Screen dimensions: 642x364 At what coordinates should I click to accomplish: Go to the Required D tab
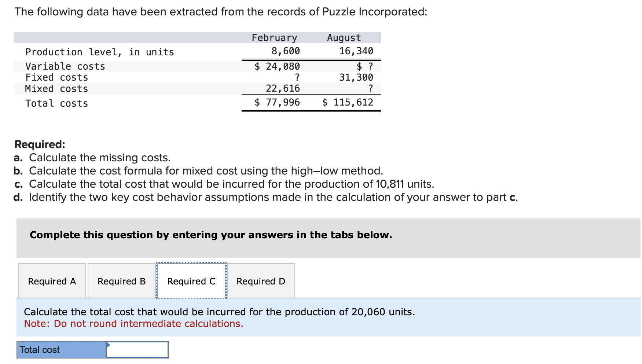261,281
